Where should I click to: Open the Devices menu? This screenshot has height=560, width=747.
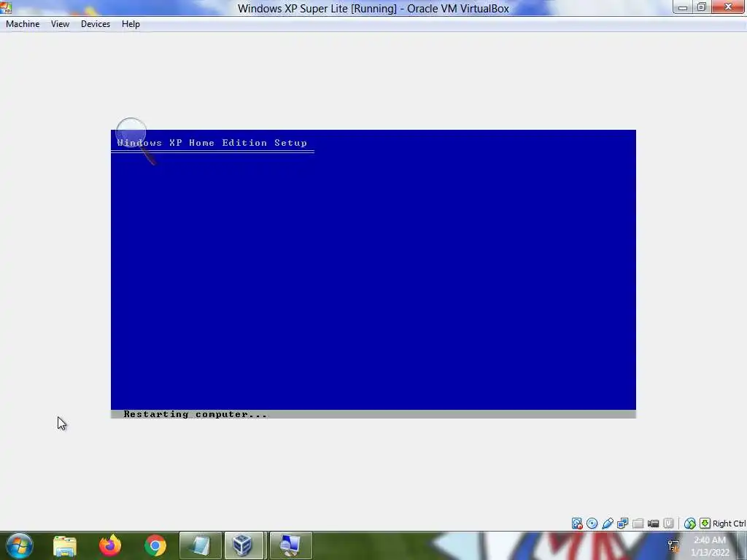[x=96, y=24]
